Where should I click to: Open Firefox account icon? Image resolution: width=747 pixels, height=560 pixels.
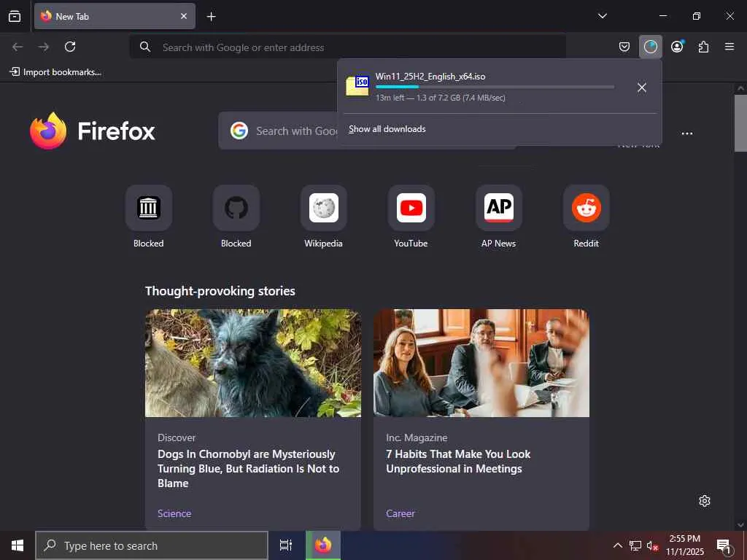(677, 47)
